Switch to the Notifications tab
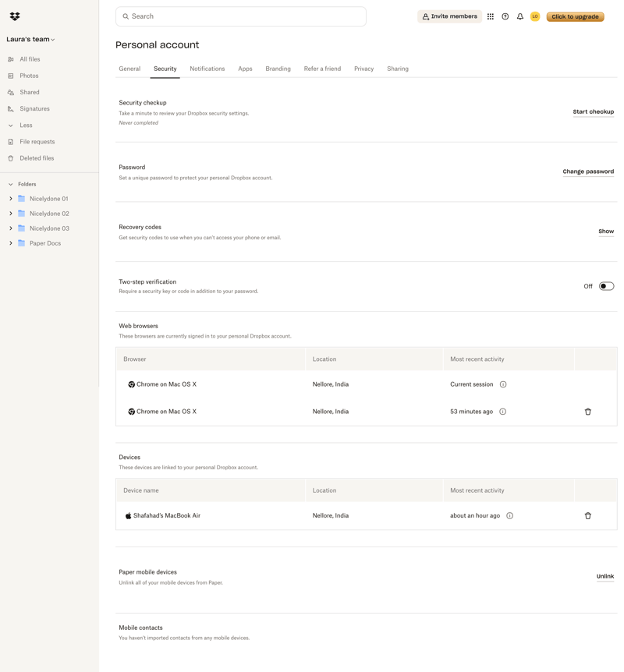Viewport: 624px width, 672px height. [x=207, y=69]
